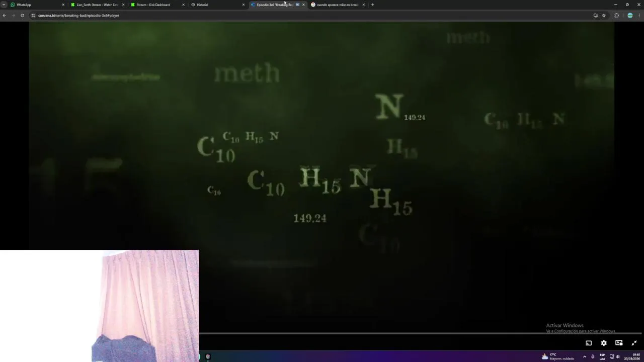
Task: Close the WhatsApp tab
Action: (63, 5)
